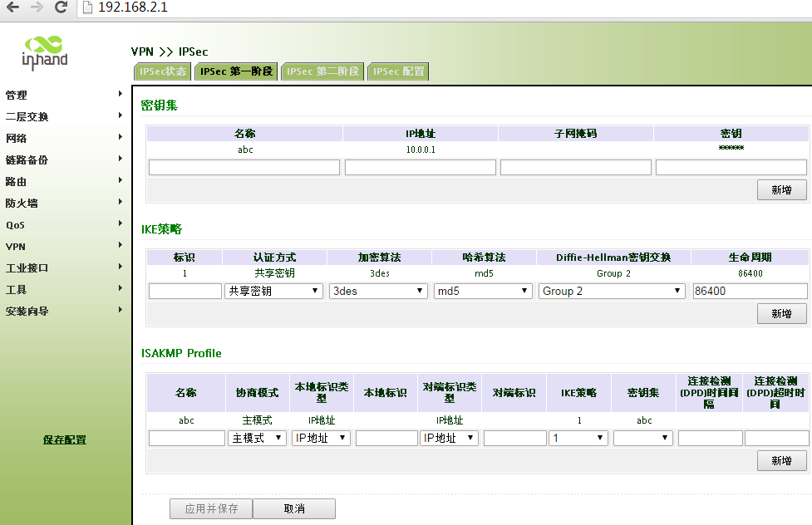Click the browser reload icon

[x=61, y=7]
